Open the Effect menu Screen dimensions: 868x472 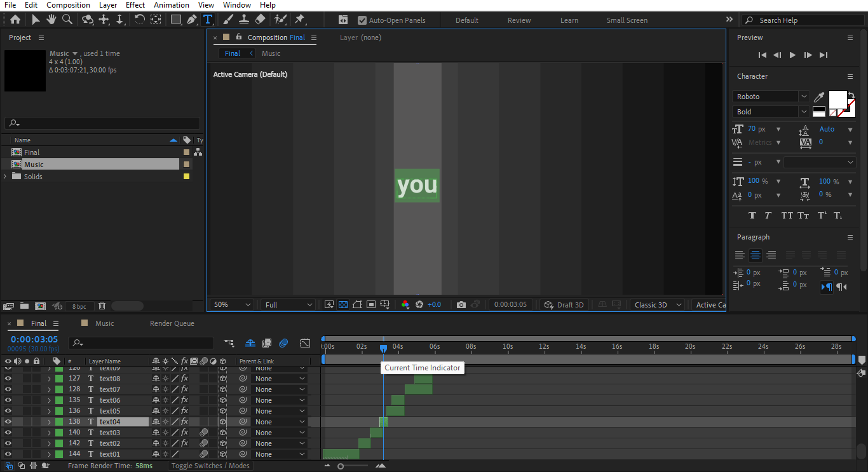click(x=135, y=5)
